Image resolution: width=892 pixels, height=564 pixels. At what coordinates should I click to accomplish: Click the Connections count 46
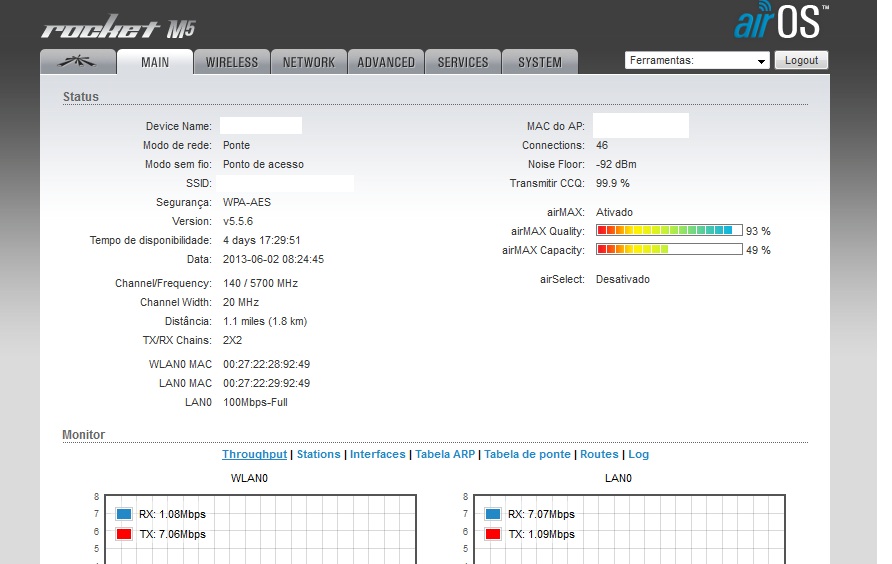(602, 145)
